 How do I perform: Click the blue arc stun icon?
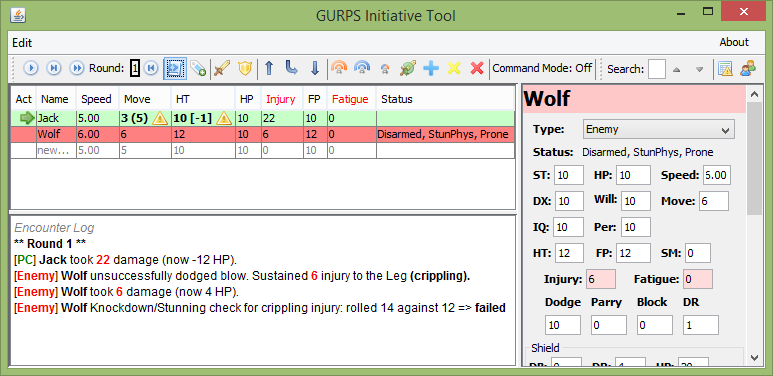coord(362,68)
